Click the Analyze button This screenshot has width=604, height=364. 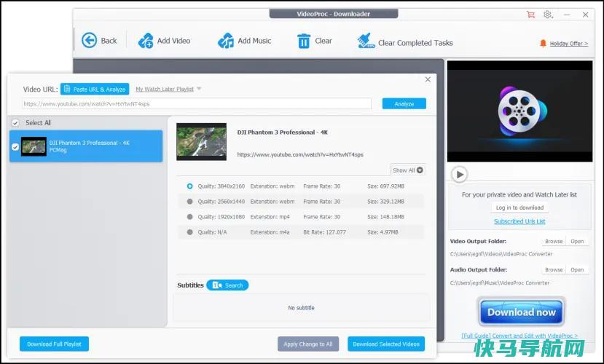pos(404,103)
